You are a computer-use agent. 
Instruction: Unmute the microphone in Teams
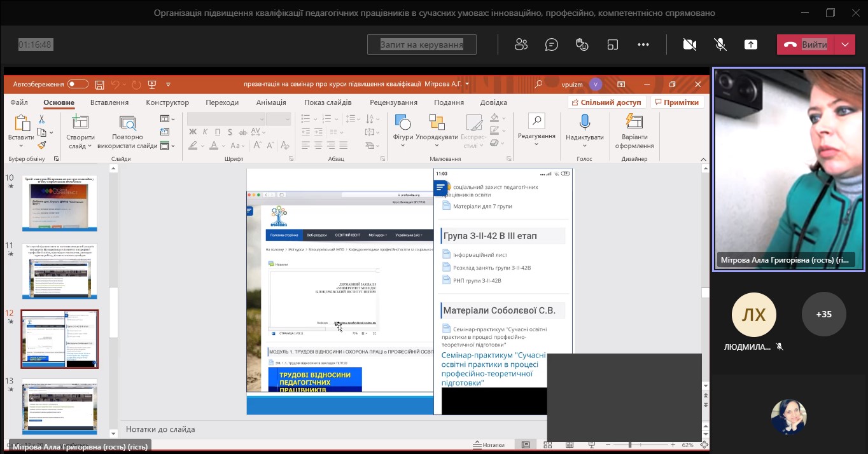tap(720, 45)
